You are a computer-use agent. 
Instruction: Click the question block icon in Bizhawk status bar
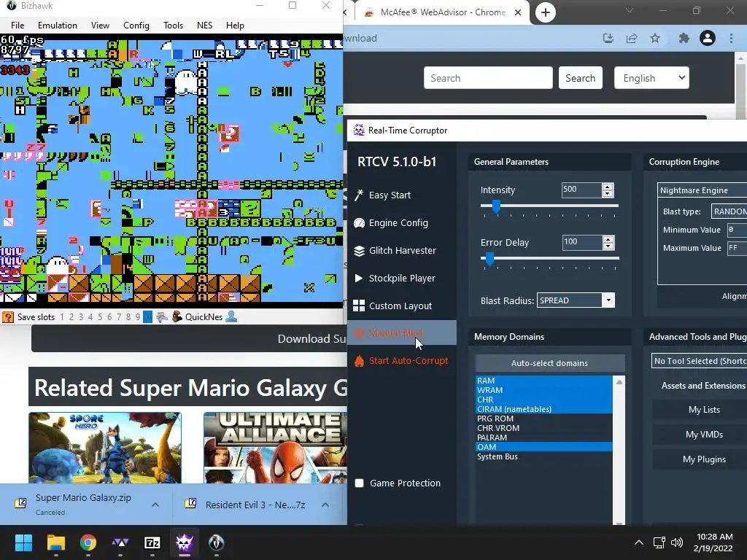click(7, 317)
